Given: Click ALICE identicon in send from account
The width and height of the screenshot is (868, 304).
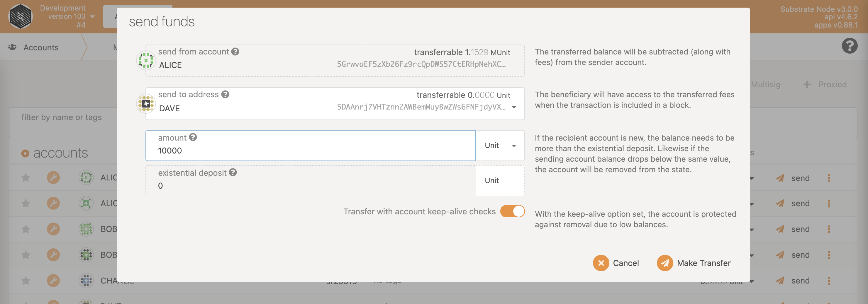Looking at the screenshot, I should (x=146, y=60).
